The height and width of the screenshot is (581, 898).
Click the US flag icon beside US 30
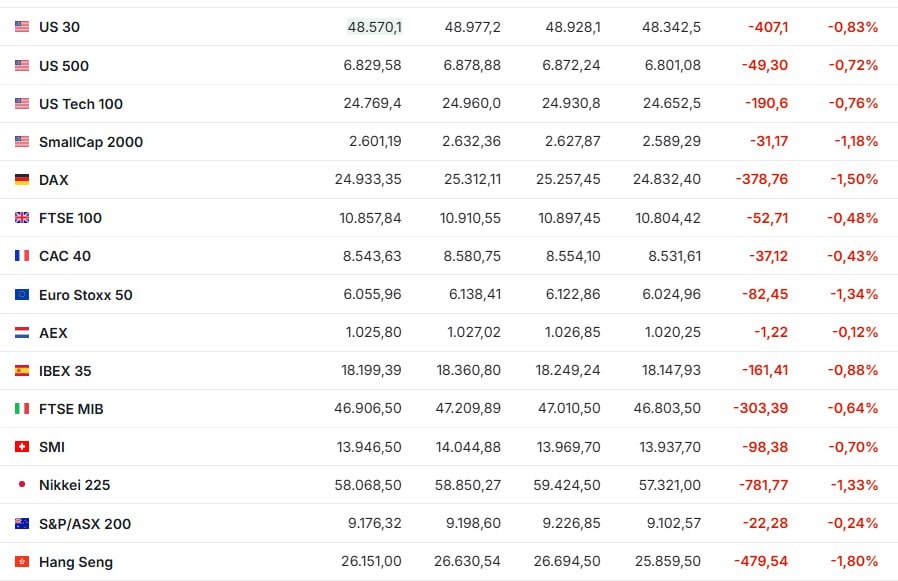coord(22,27)
